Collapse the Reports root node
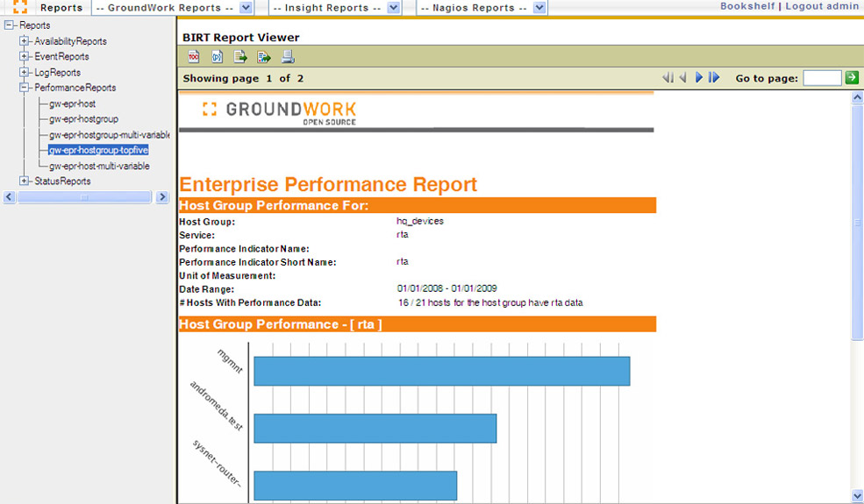The width and height of the screenshot is (864, 504). click(9, 25)
